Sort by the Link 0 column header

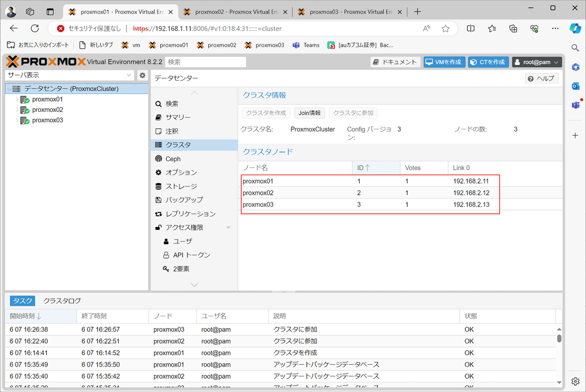[x=505, y=168]
